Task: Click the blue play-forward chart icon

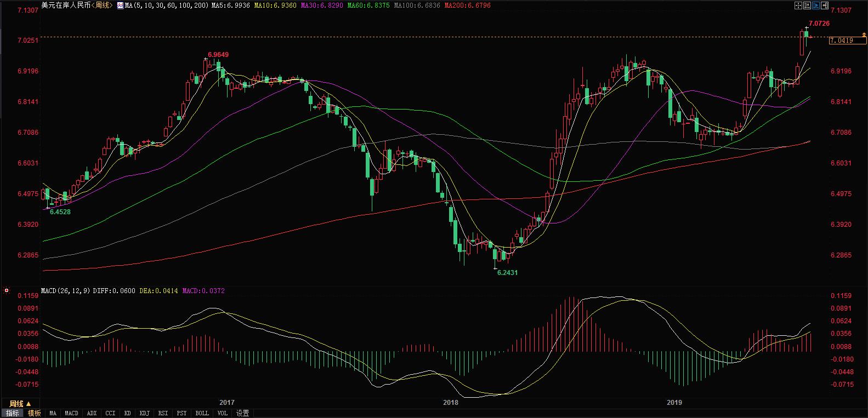Action: click(x=816, y=5)
